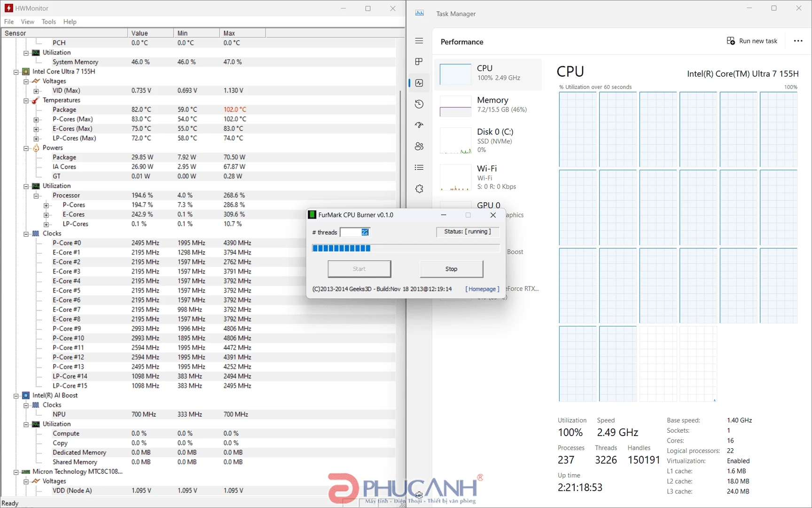Click the disabled Start button in FurMark
This screenshot has height=508, width=812.
pos(359,269)
